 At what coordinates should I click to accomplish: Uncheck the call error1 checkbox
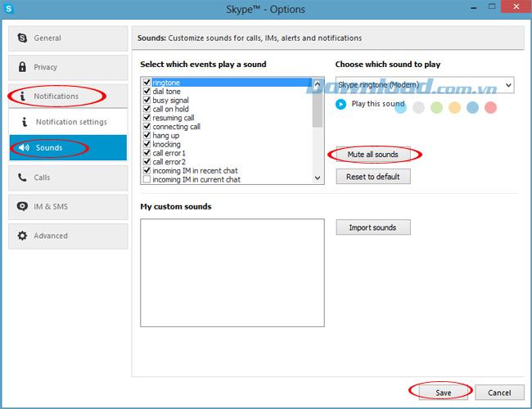[x=147, y=153]
